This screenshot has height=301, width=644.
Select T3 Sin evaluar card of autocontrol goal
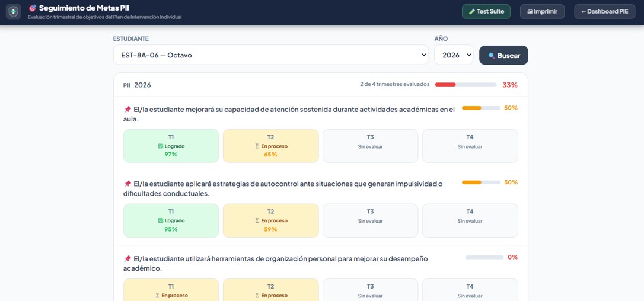click(x=371, y=220)
